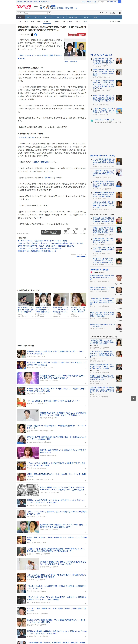Select the 科学 category
Viewport: 138px width, 644px height.
pos(71,21)
